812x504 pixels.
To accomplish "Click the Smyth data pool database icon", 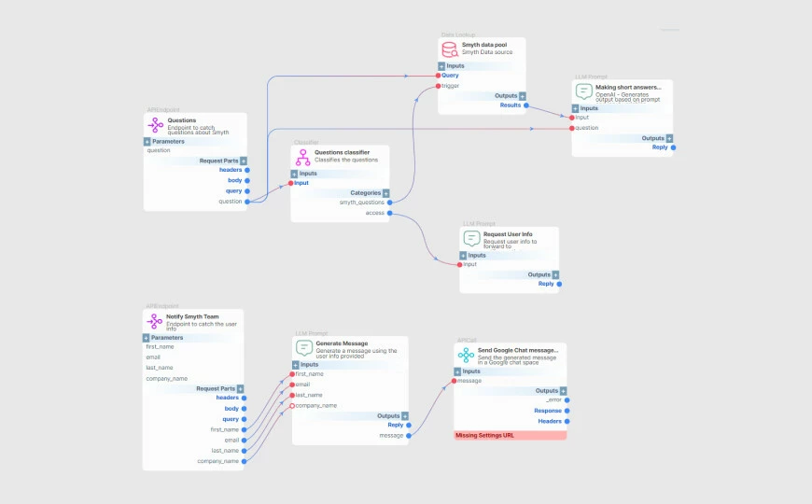I will (x=450, y=49).
